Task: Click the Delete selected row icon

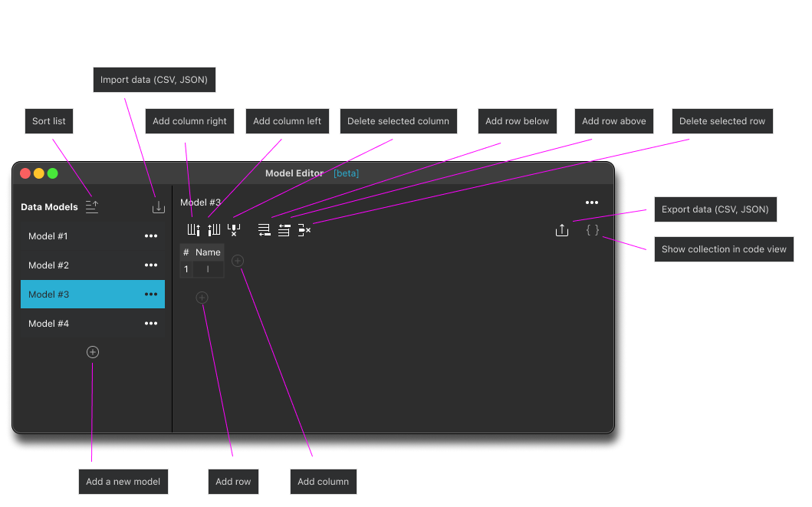Action: click(x=304, y=230)
